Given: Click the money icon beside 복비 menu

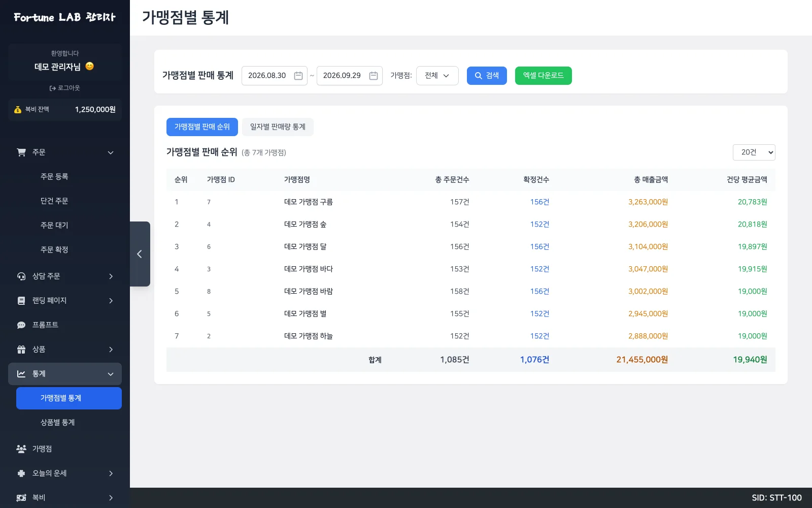Looking at the screenshot, I should (x=21, y=498).
